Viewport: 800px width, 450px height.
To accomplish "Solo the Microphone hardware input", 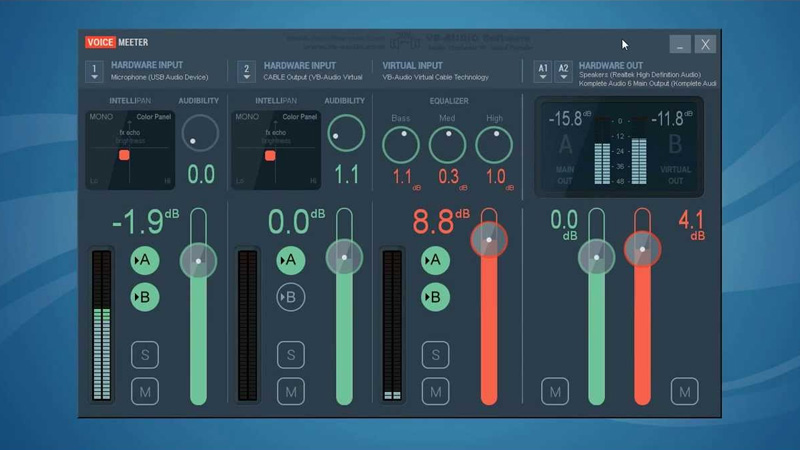I will point(145,355).
